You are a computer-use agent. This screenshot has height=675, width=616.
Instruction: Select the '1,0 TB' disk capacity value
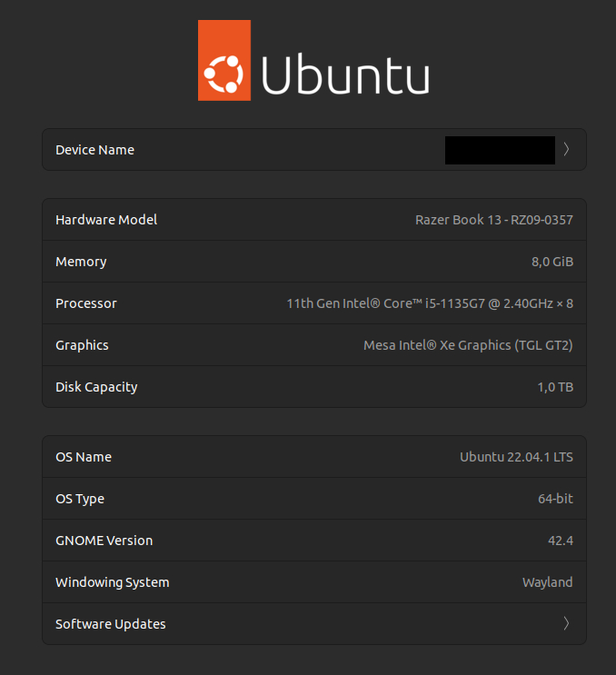pyautogui.click(x=555, y=387)
